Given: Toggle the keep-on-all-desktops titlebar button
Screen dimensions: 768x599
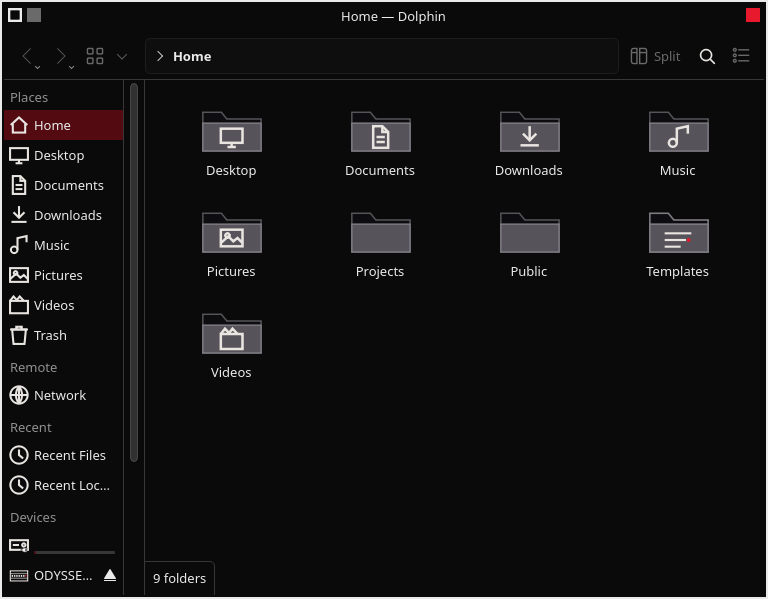Looking at the screenshot, I should pyautogui.click(x=34, y=15).
